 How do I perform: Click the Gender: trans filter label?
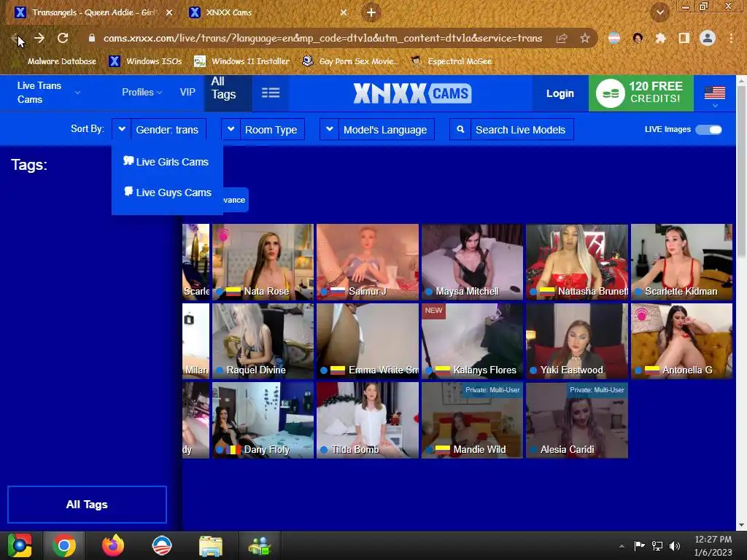tap(167, 130)
